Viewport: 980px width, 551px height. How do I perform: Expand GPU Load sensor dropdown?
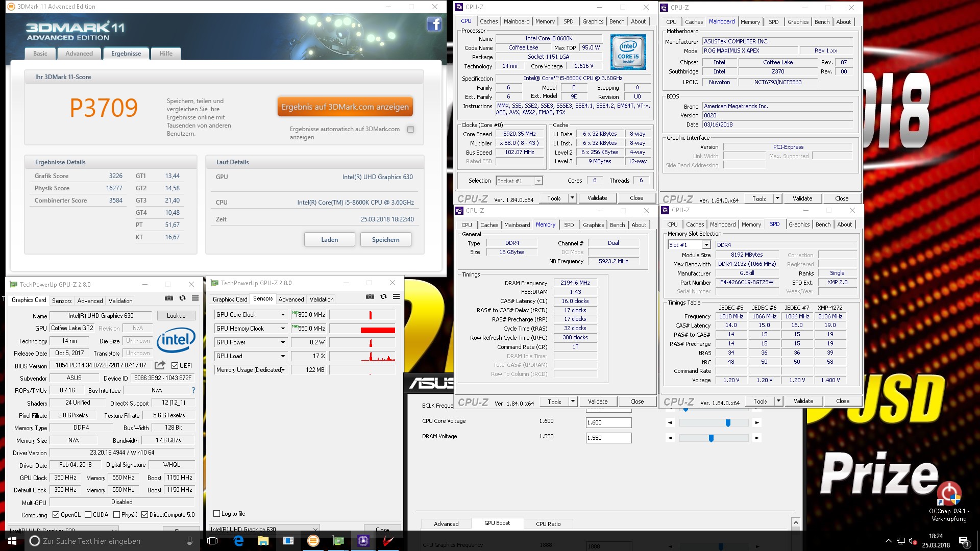[283, 356]
